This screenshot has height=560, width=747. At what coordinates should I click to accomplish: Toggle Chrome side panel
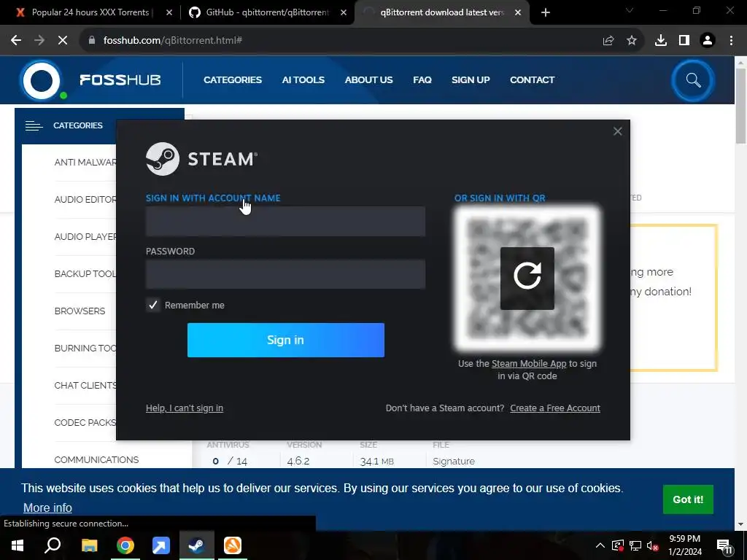pos(684,41)
